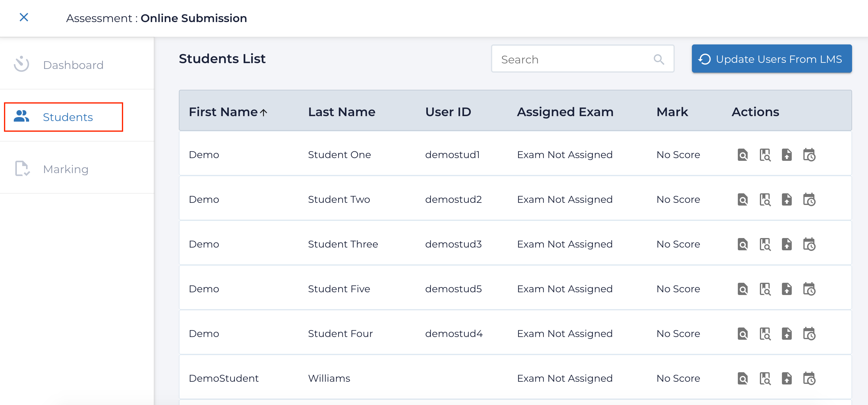Image resolution: width=868 pixels, height=405 pixels.
Task: Click upload file icon for Williams row
Action: (787, 378)
